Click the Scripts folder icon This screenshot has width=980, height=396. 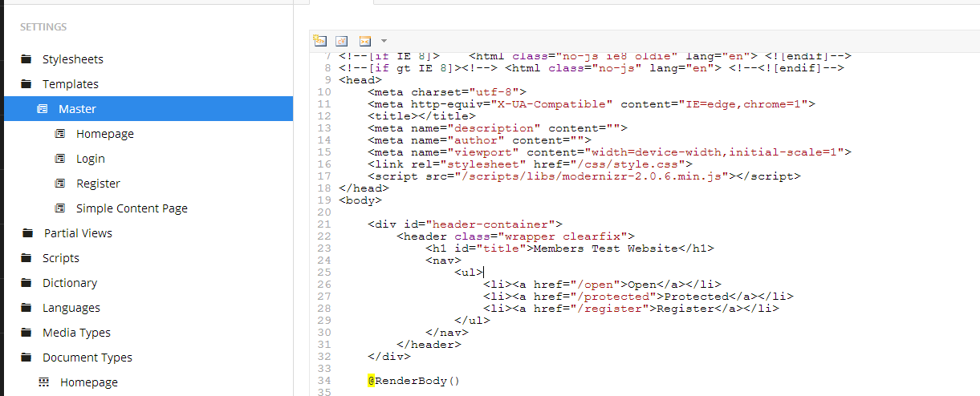26,258
